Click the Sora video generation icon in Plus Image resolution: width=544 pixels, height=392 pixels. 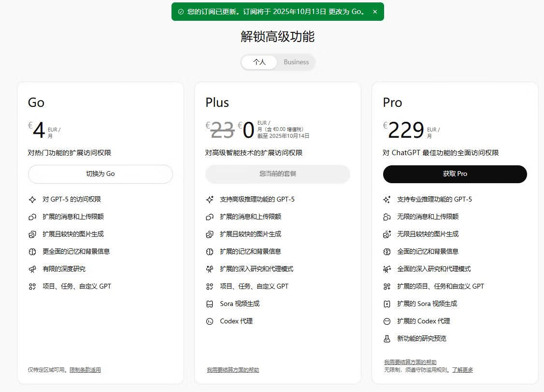pyautogui.click(x=210, y=304)
